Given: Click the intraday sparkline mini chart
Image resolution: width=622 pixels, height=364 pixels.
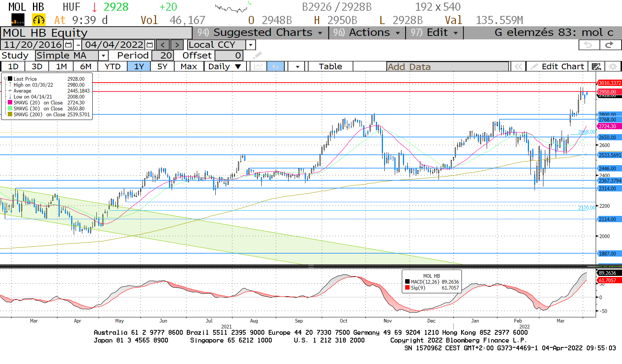Looking at the screenshot, I should pos(233,7).
